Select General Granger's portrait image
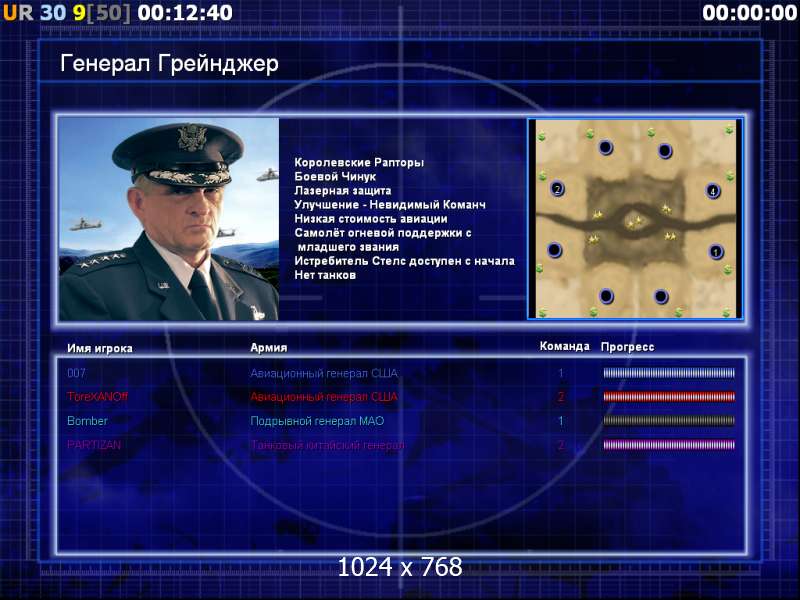 169,219
